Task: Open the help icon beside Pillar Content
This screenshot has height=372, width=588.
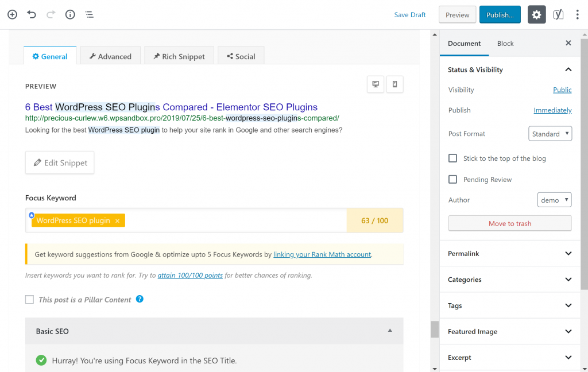Action: click(x=140, y=299)
